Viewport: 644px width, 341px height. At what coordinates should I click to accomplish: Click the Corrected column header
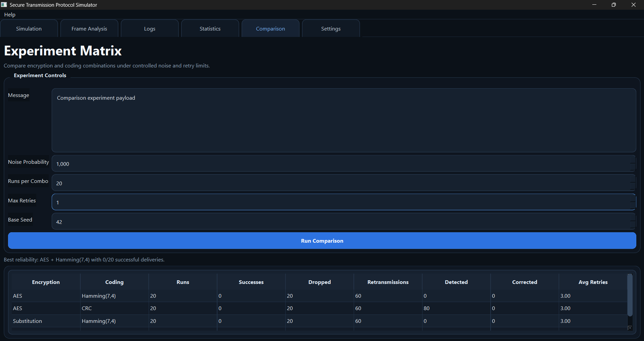coord(525,282)
